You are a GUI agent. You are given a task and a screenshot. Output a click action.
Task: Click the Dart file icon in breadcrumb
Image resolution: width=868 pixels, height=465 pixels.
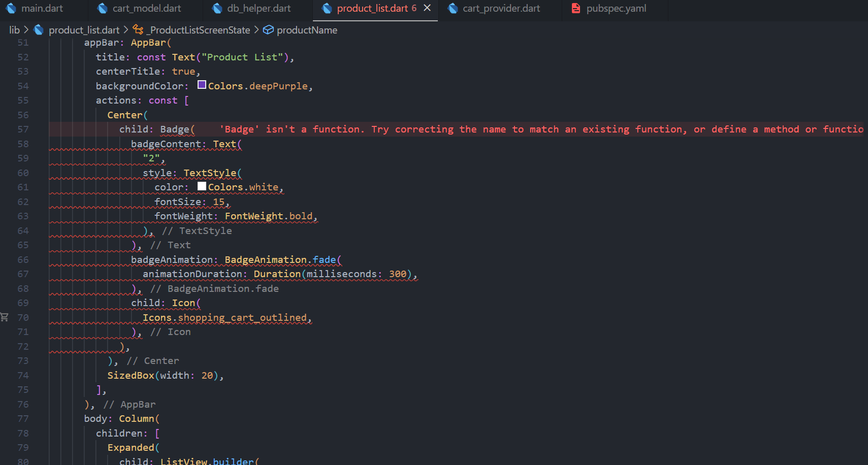tap(38, 30)
